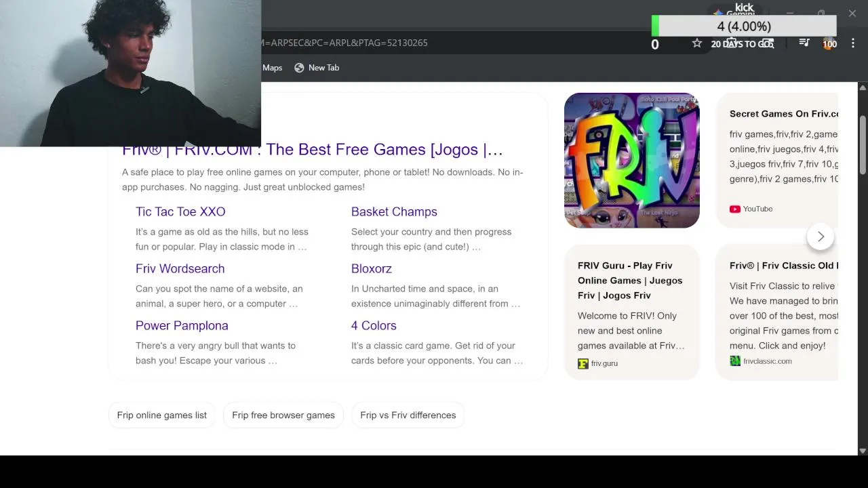Click the 'friv games,friv,friv 2' keywords text
This screenshot has width=868, height=488.
[x=784, y=157]
